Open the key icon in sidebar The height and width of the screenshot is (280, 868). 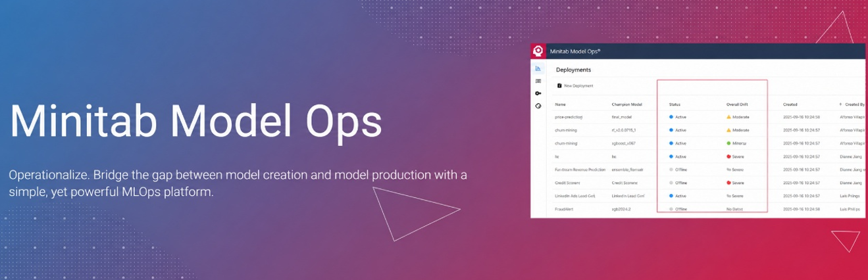[538, 93]
